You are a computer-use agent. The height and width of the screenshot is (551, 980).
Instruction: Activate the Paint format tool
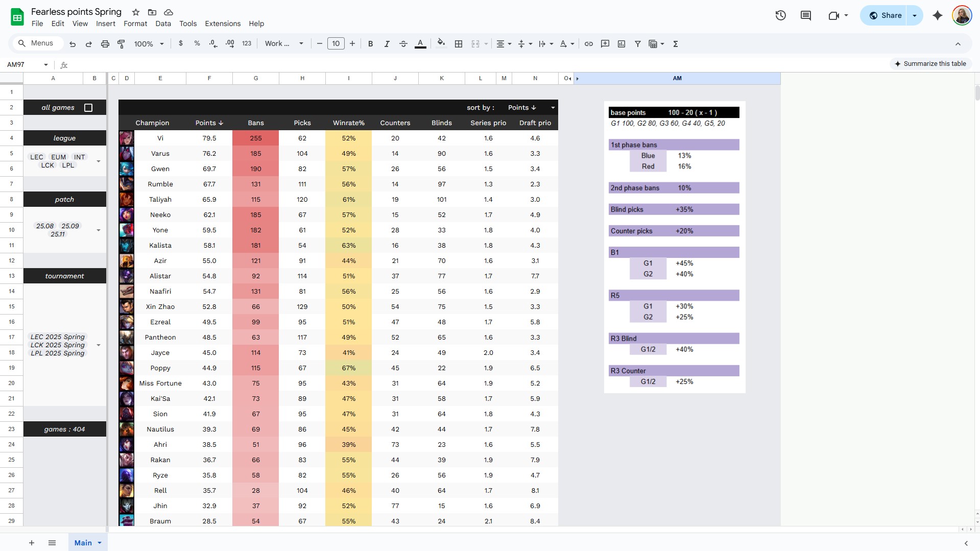click(x=121, y=44)
